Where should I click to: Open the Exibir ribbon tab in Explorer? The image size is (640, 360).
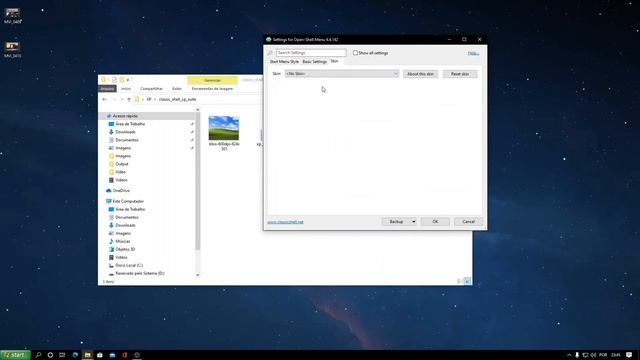point(177,89)
